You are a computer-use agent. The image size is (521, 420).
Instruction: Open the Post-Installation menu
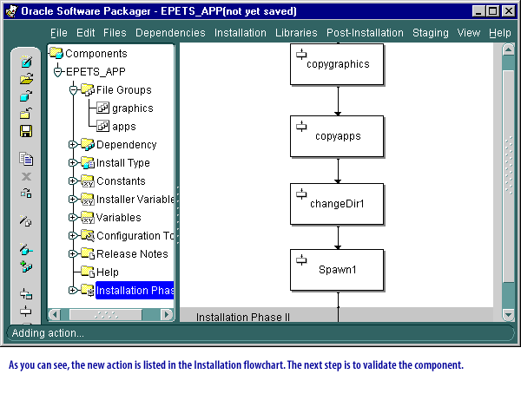tap(365, 33)
